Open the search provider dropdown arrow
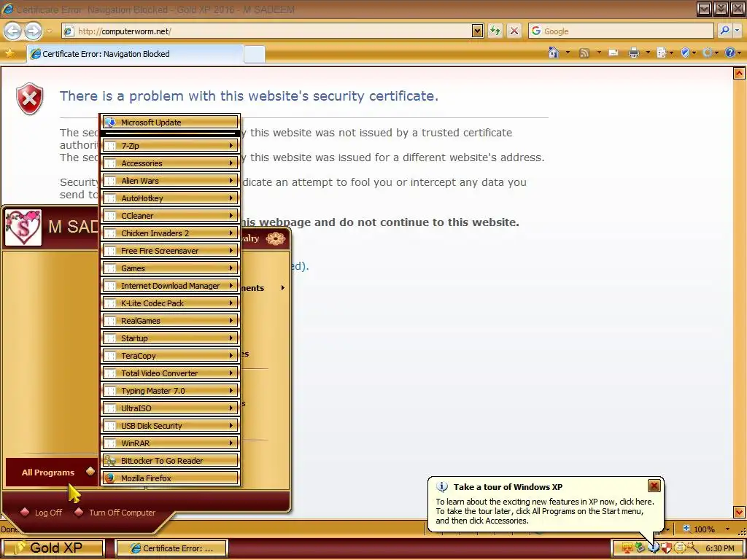Image resolution: width=747 pixels, height=560 pixels. pyautogui.click(x=738, y=31)
